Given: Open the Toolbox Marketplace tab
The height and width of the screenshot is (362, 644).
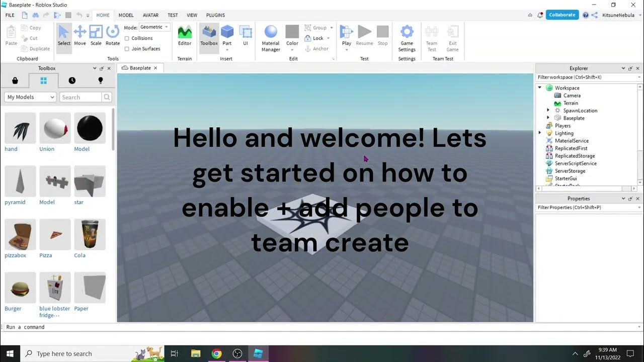Looking at the screenshot, I should pos(15,80).
